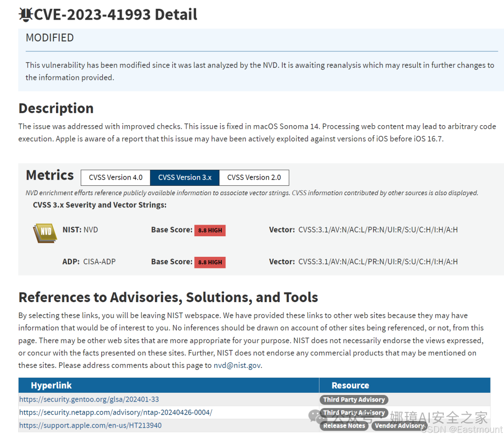
Task: Click Third Party Advisory tag for netapp row
Action: (354, 413)
